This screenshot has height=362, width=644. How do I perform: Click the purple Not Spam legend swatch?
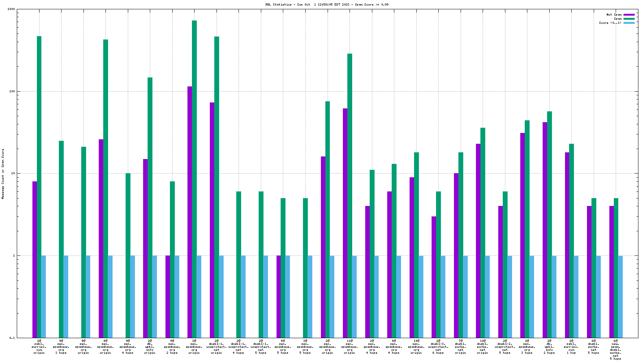point(629,15)
